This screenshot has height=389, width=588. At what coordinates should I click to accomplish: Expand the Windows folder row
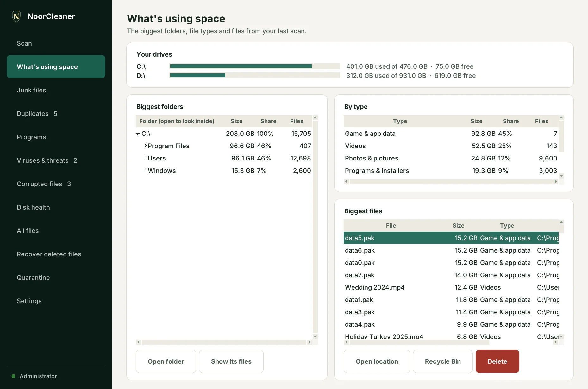coord(145,170)
